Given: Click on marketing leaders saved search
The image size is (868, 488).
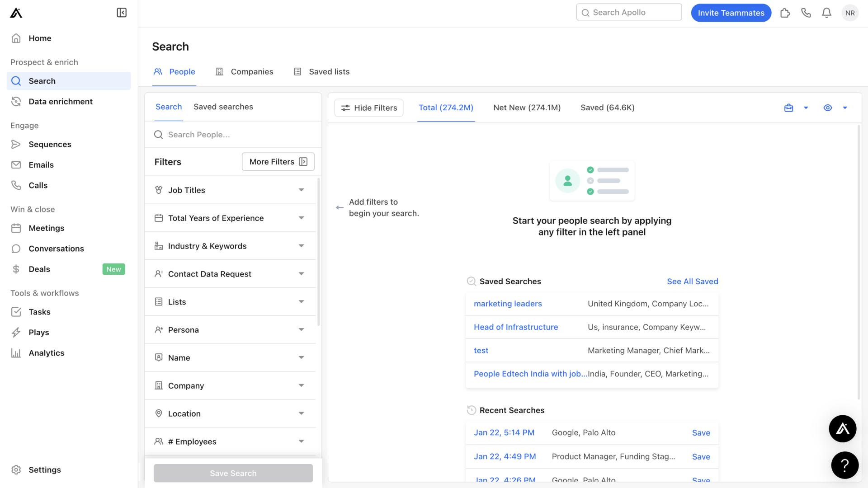Looking at the screenshot, I should [507, 303].
